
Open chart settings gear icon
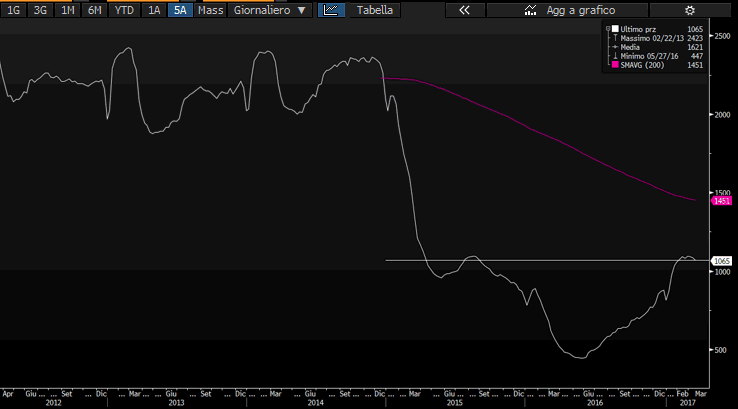[690, 10]
